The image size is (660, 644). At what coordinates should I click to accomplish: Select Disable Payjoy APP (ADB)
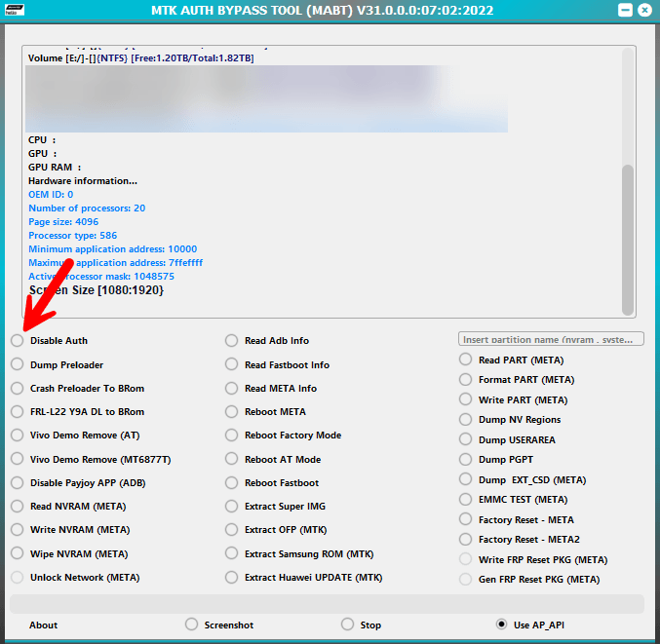(18, 482)
